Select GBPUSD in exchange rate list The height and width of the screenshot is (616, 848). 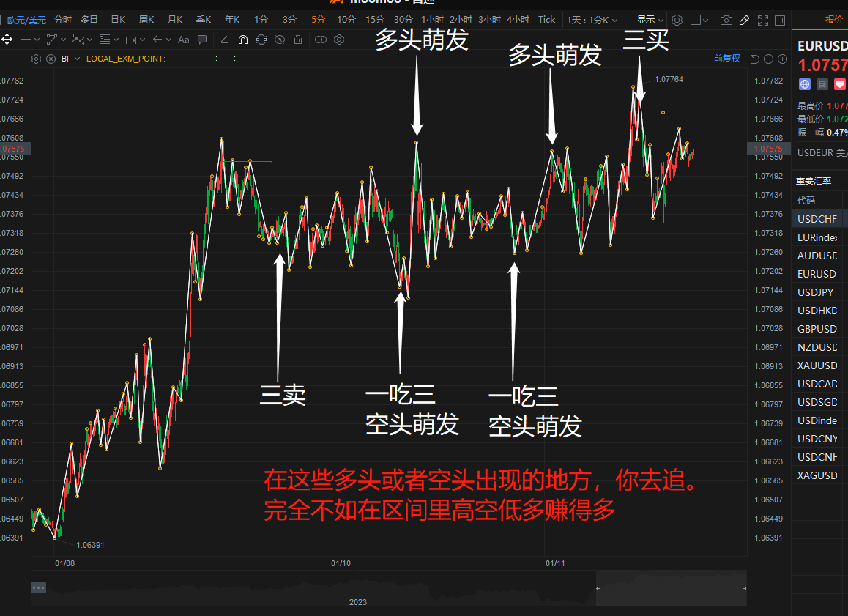click(819, 329)
